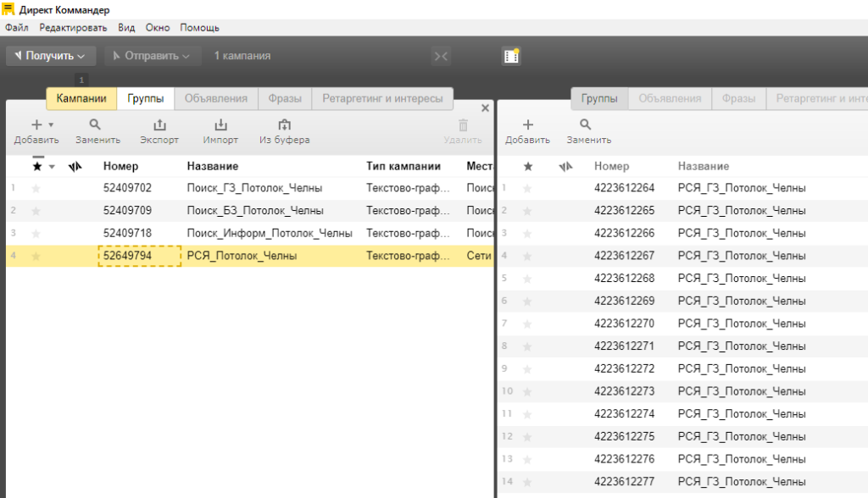
Task: Open the Get (Получить) dropdown
Action: click(x=51, y=56)
